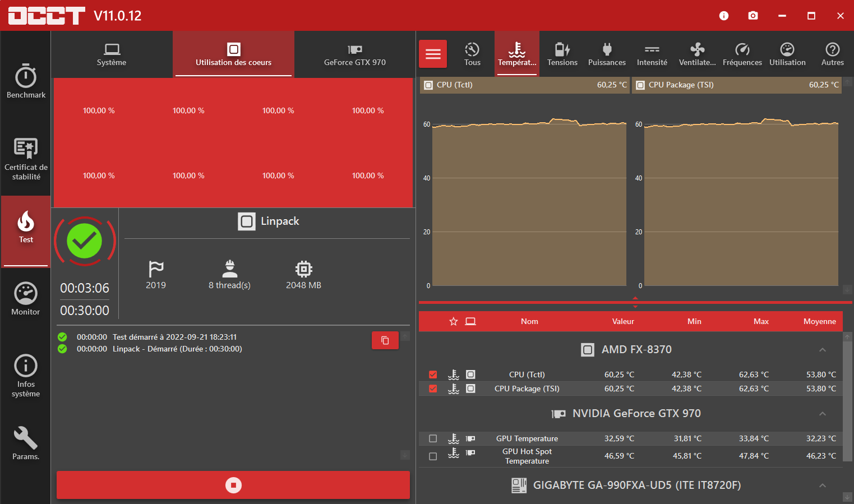Collapse the GIGABYTE GA-990FXA-UD5 group
This screenshot has width=854, height=504.
click(823, 485)
